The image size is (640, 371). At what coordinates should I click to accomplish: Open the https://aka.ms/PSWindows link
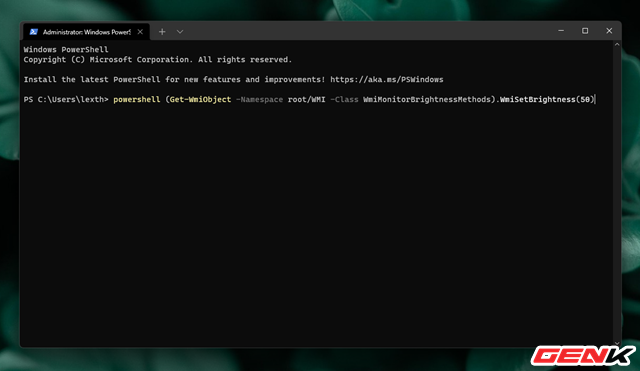387,80
